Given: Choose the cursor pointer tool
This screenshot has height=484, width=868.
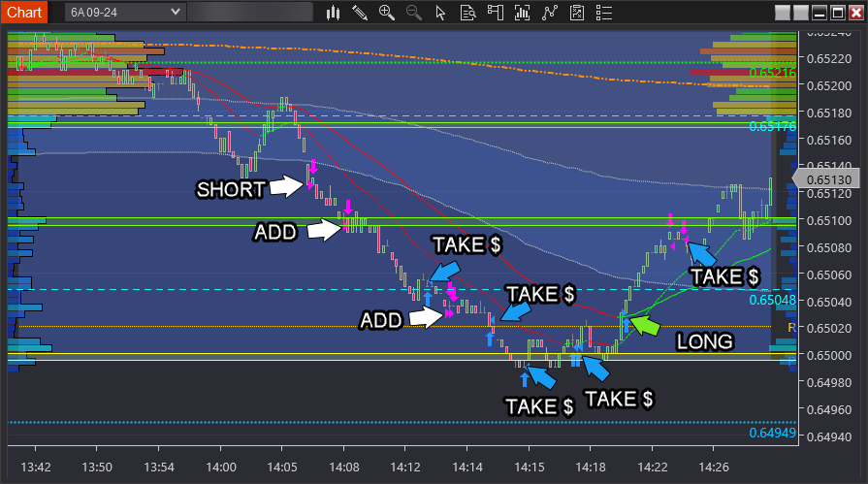Looking at the screenshot, I should 440,13.
